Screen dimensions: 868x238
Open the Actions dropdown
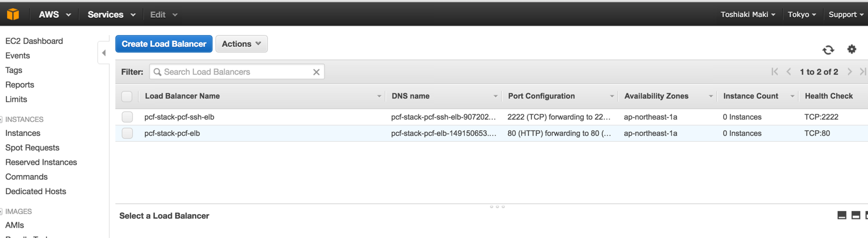click(241, 44)
